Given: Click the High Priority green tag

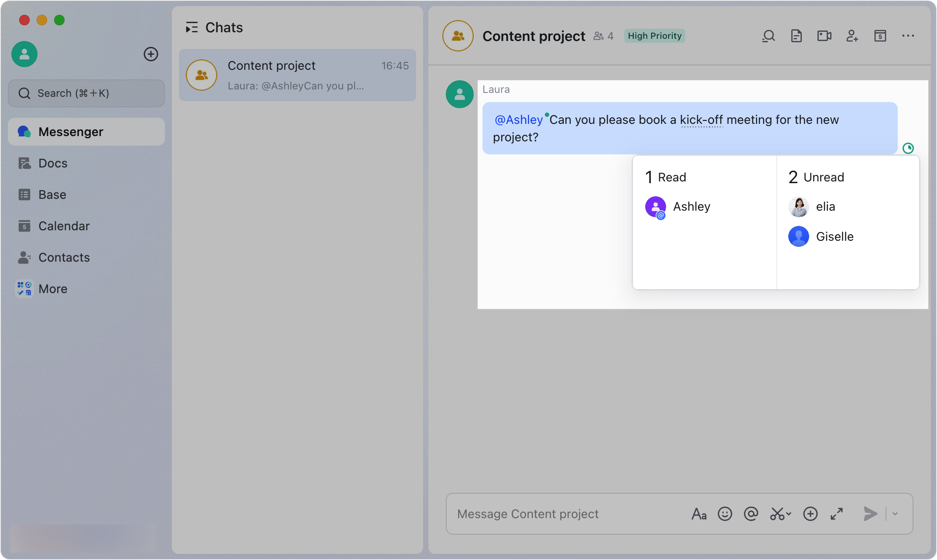Looking at the screenshot, I should (x=654, y=36).
